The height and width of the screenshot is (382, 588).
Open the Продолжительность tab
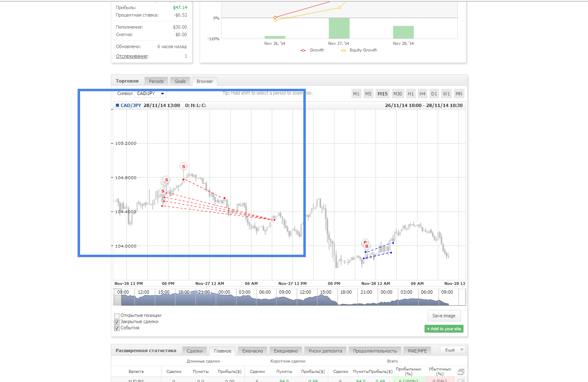click(375, 351)
